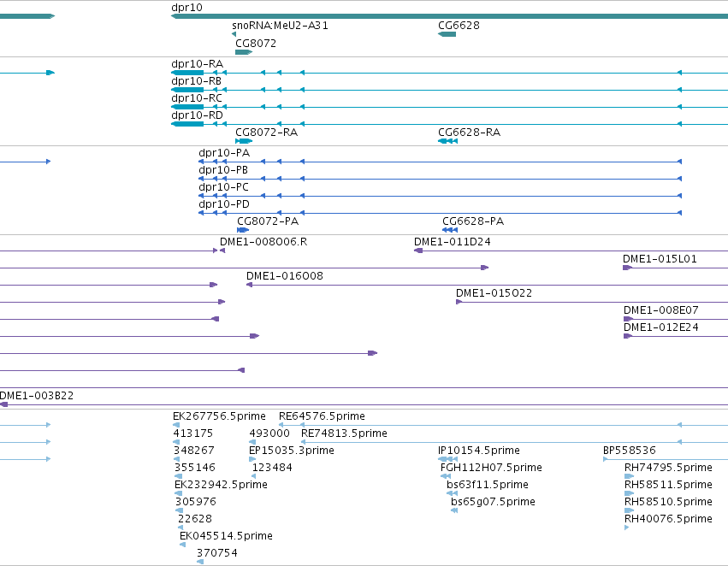The width and height of the screenshot is (728, 566).
Task: Click the DME1-003B22 clone label
Action: click(37, 396)
